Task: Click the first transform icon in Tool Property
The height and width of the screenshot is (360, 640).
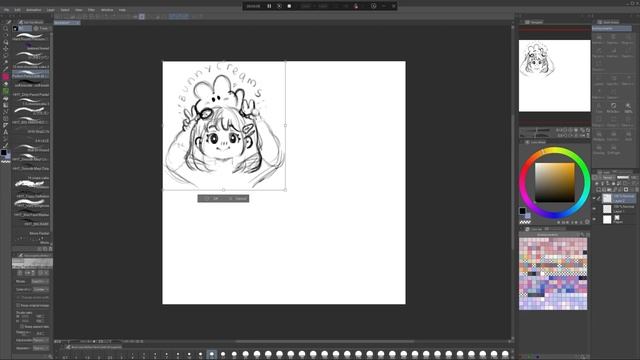Action: tap(20, 273)
